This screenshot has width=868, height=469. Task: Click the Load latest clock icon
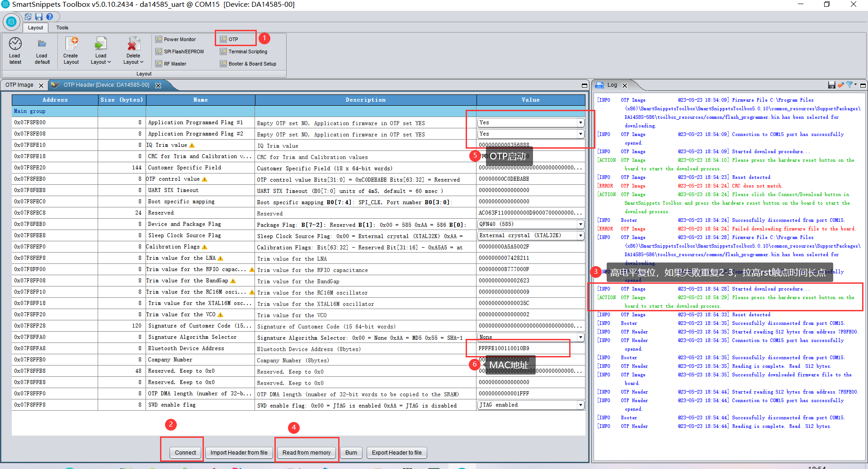[15, 43]
